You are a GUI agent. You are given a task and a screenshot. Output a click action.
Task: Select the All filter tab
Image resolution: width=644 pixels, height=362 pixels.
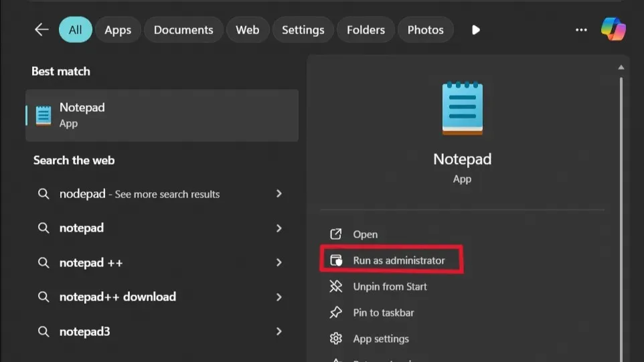click(75, 29)
